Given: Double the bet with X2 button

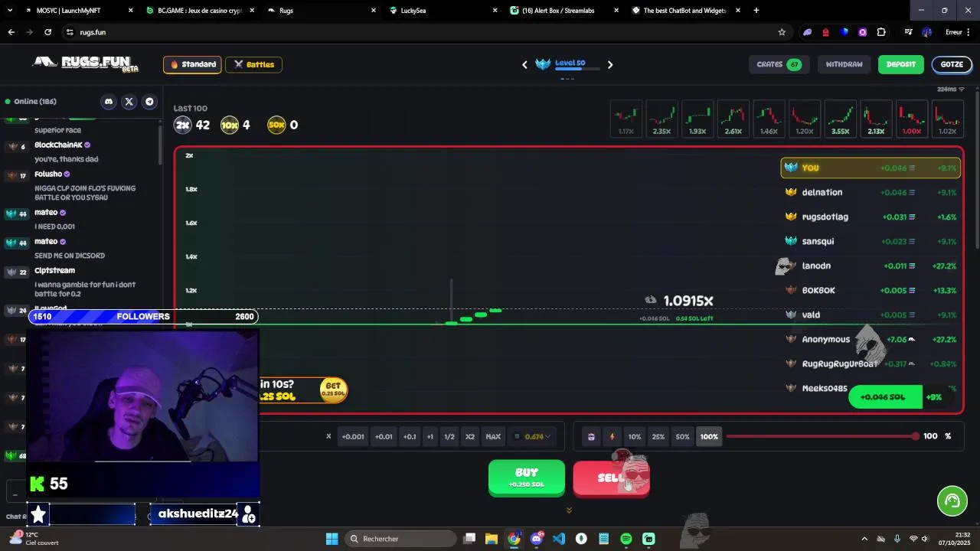Looking at the screenshot, I should [x=470, y=437].
